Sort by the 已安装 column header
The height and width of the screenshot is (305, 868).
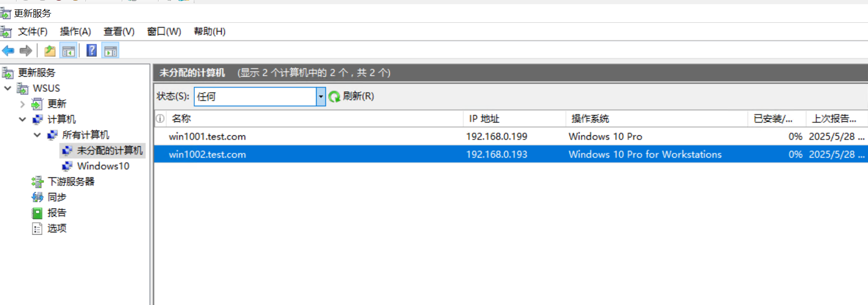777,119
